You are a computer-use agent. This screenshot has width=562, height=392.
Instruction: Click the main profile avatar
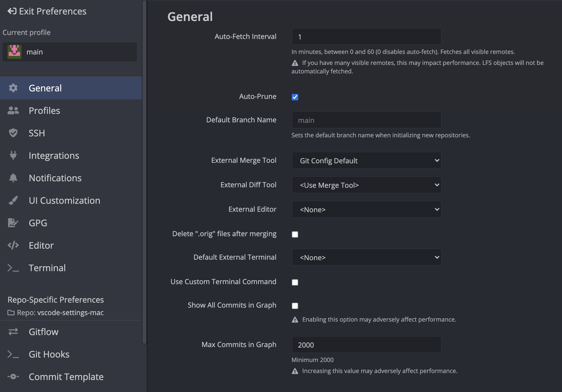(14, 52)
